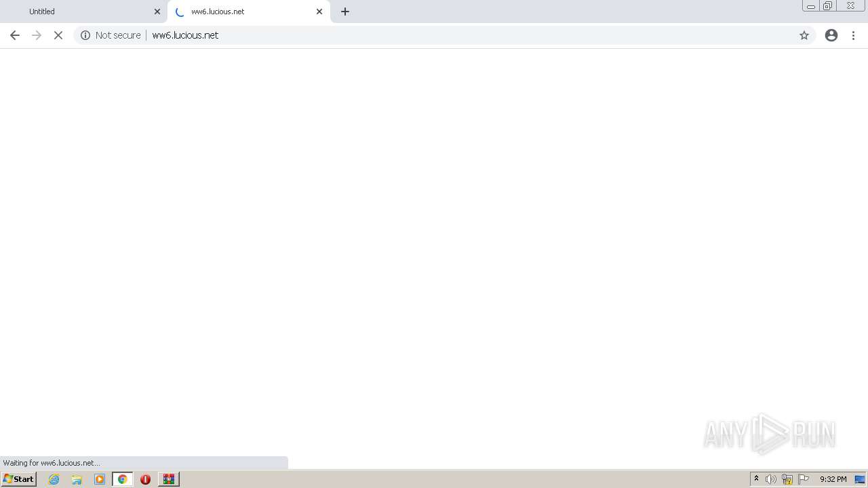
Task: Open the Chrome three-dot menu
Action: 854,35
